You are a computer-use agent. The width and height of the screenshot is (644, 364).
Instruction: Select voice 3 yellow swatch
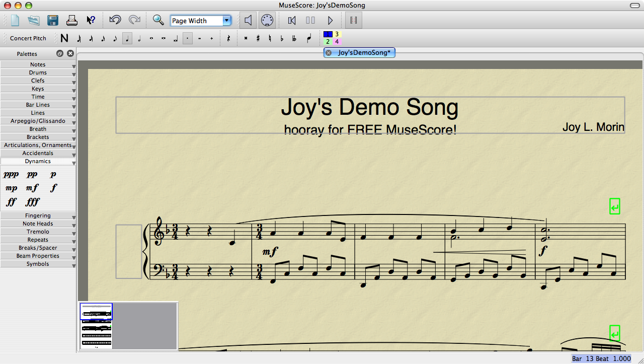(337, 34)
